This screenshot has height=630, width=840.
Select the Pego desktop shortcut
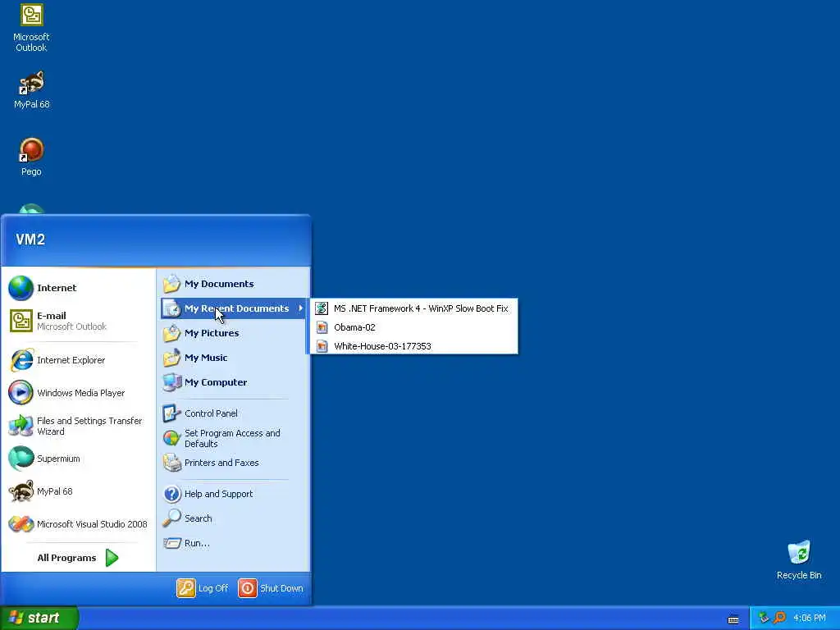(x=31, y=157)
